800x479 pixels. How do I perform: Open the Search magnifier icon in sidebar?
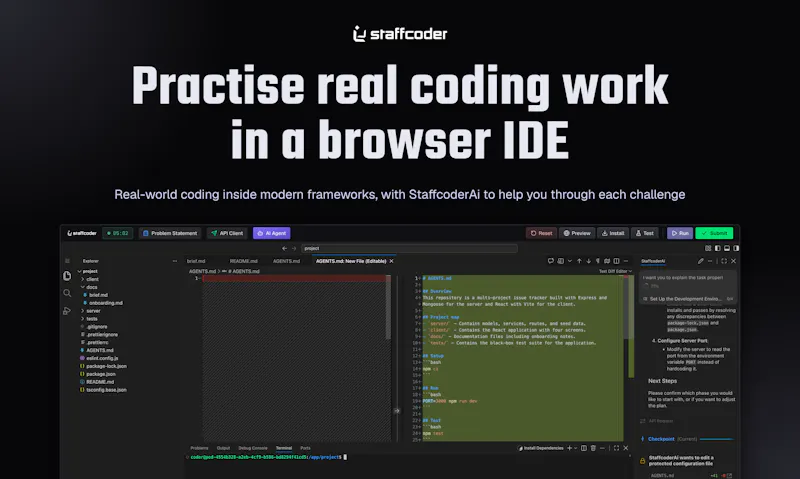point(67,293)
